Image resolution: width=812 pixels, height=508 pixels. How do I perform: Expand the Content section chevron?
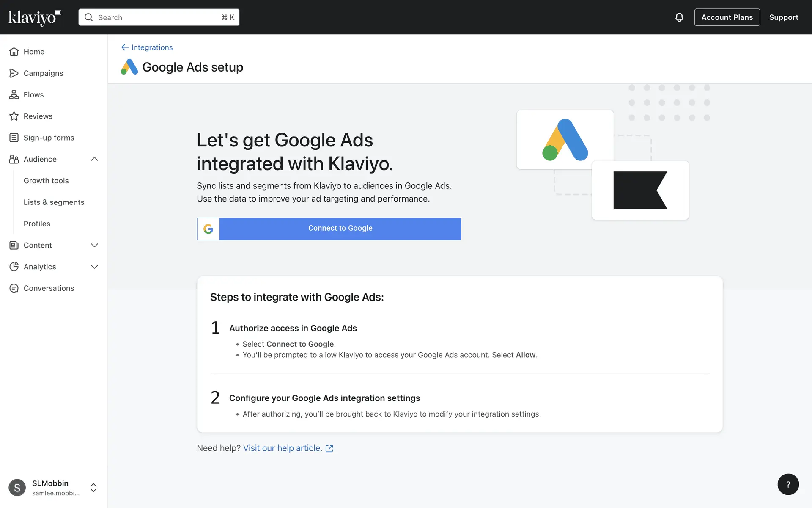[x=94, y=245]
